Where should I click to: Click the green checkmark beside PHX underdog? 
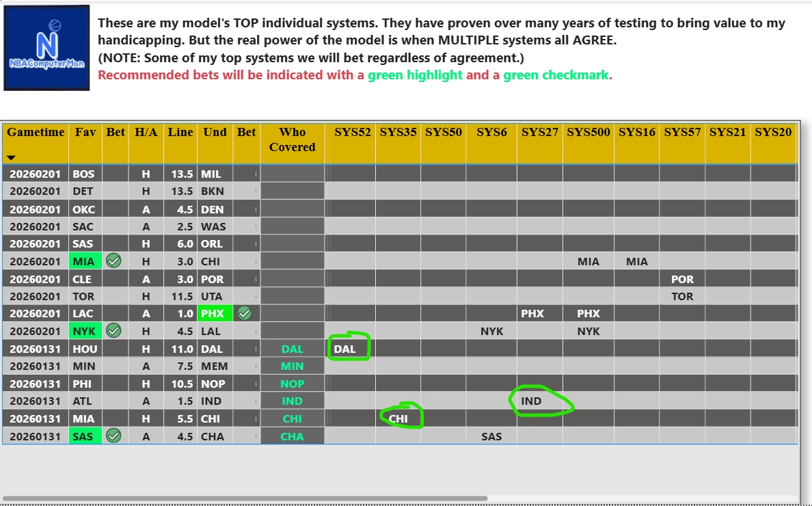245,312
